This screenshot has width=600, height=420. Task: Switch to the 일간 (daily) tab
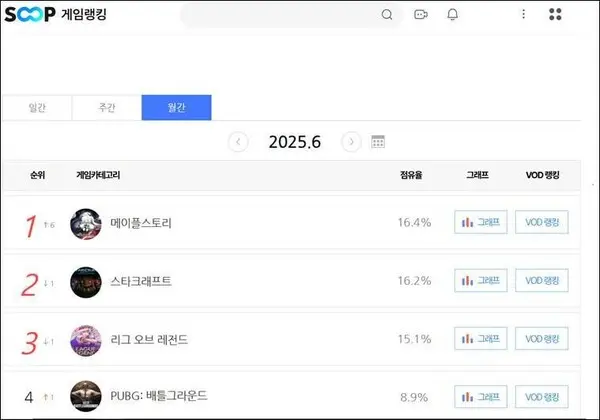click(36, 108)
